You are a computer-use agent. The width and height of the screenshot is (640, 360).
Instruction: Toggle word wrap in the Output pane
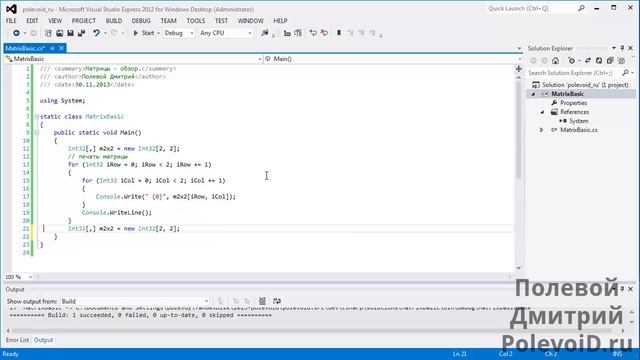tap(277, 301)
